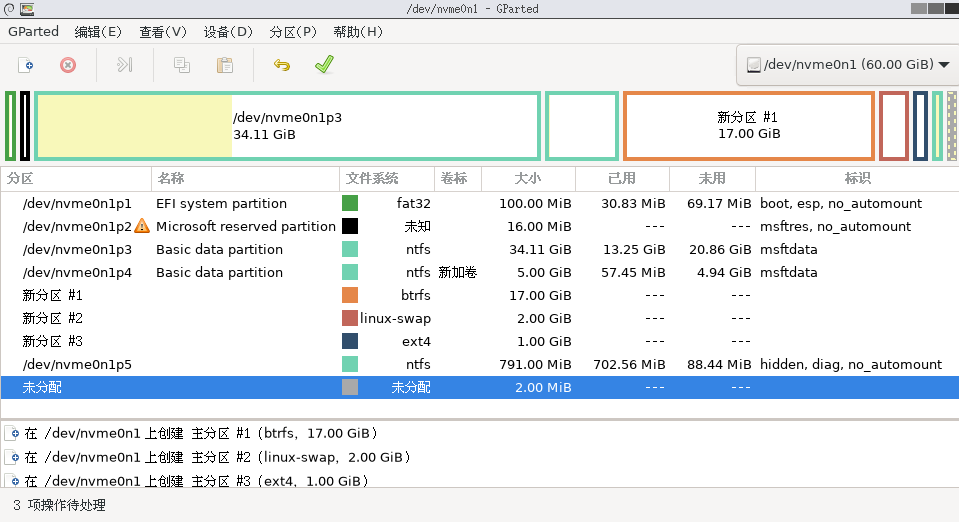
Task: Click the Copy partition toolbar icon
Action: click(182, 65)
